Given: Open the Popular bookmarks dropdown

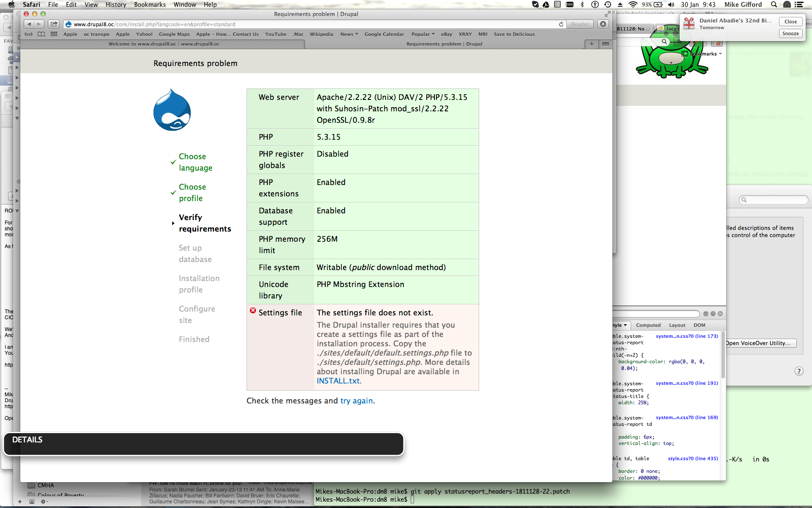Looking at the screenshot, I should [423, 34].
